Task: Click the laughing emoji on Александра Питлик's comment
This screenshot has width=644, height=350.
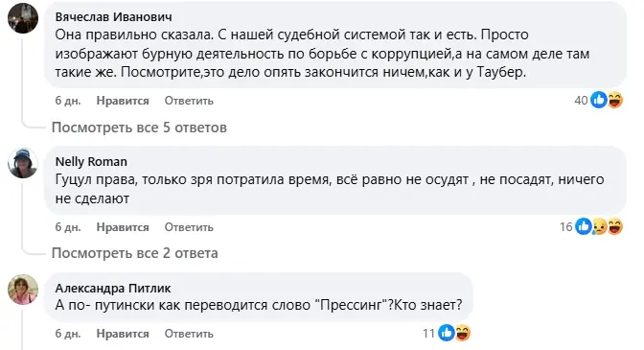Action: click(462, 333)
